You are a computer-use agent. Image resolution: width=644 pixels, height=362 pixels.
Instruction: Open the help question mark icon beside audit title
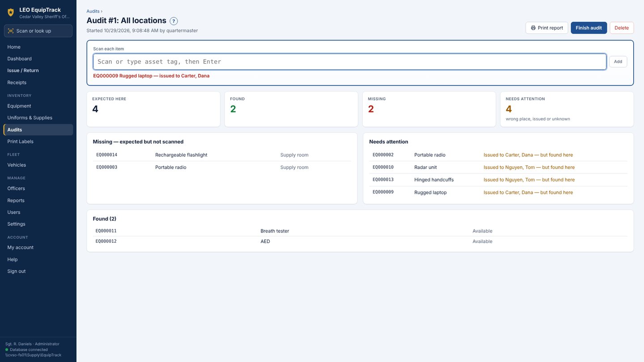pyautogui.click(x=174, y=21)
